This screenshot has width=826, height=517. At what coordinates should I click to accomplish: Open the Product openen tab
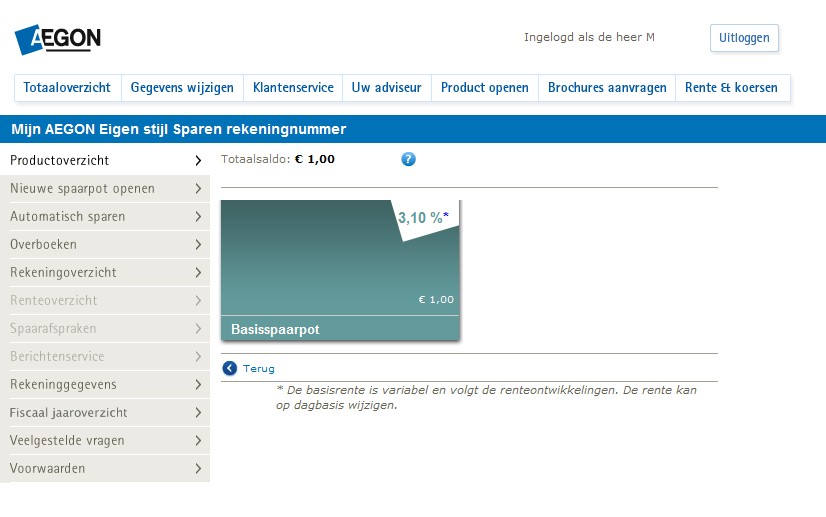tap(485, 87)
